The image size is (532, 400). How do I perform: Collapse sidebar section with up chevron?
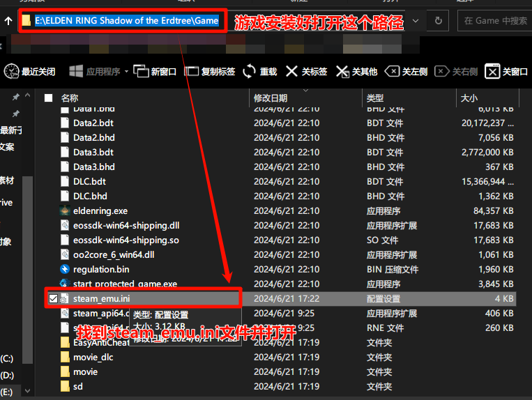point(27,95)
